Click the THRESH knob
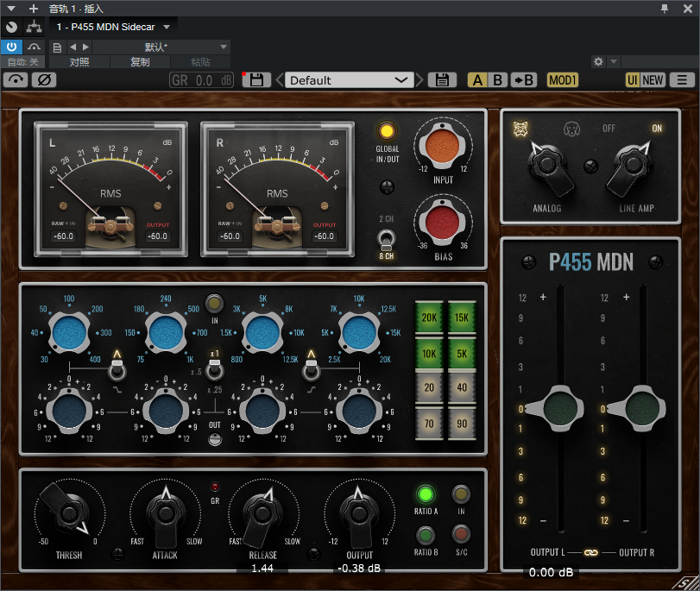This screenshot has width=700, height=591. click(69, 513)
